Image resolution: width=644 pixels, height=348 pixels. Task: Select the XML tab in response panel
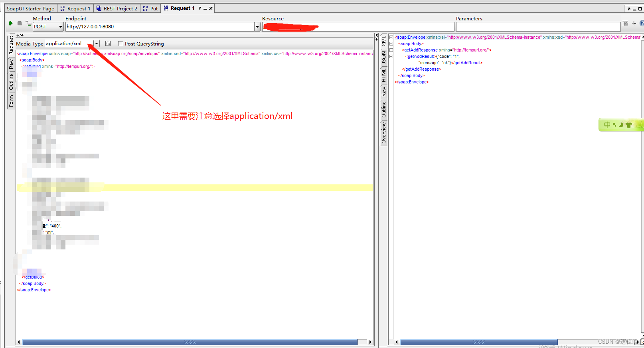pos(384,41)
